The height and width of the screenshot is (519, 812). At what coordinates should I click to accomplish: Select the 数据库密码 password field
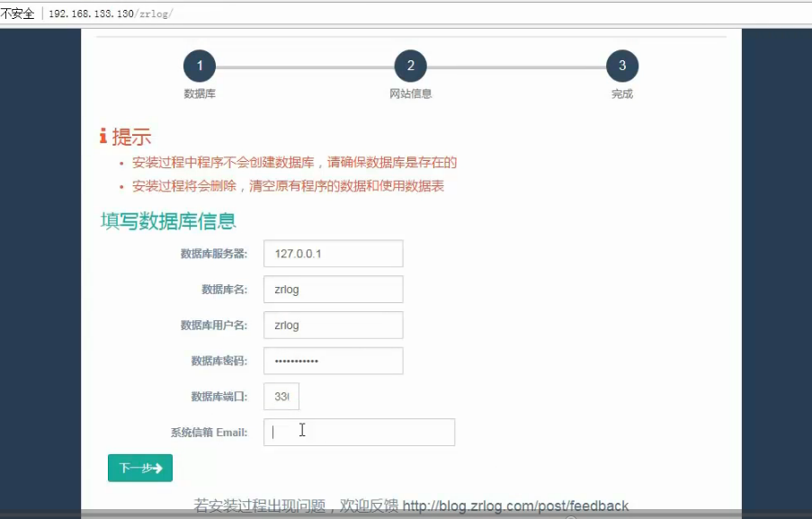click(x=333, y=361)
